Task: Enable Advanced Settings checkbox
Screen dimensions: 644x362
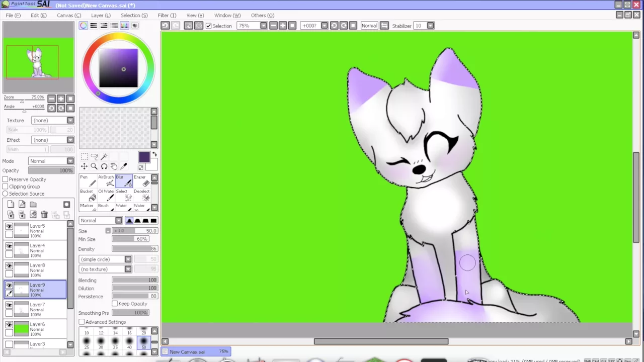Action: point(82,322)
